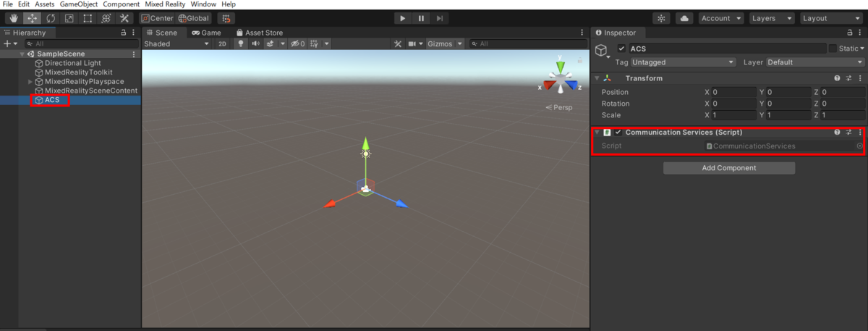The height and width of the screenshot is (331, 868).
Task: Open Communication Services presets icon
Action: tap(849, 133)
